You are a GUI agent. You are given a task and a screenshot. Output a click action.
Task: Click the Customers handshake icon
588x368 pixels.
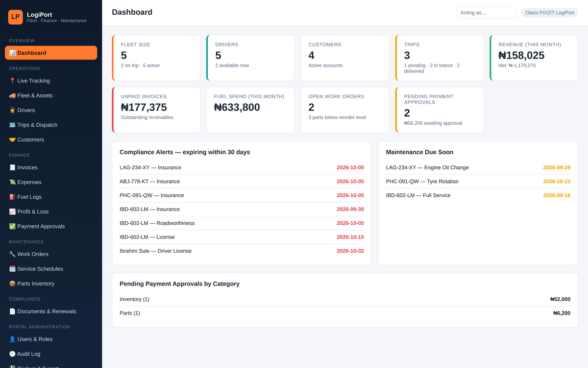click(12, 140)
